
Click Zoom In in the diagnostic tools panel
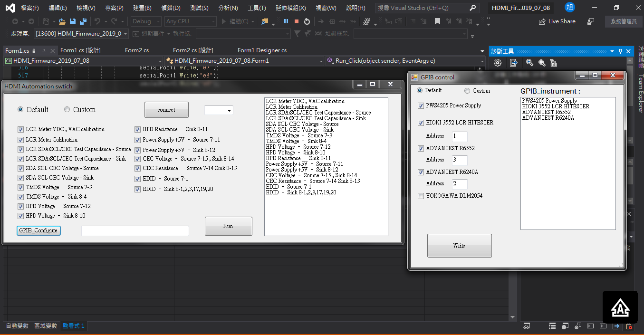[529, 63]
